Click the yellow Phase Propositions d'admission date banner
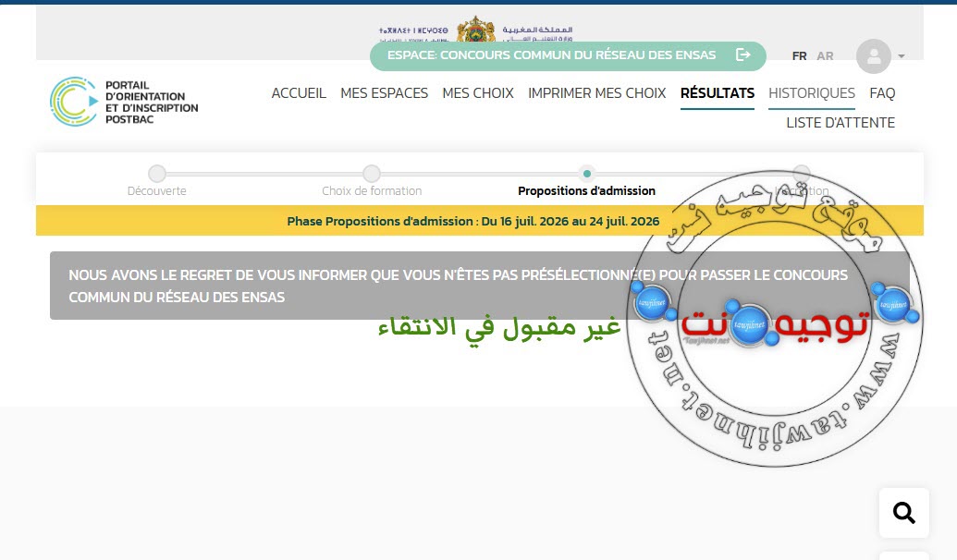 point(479,221)
